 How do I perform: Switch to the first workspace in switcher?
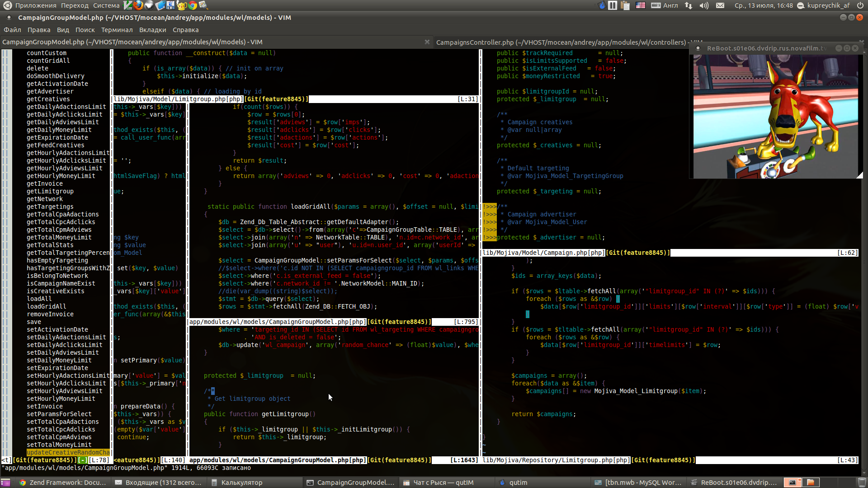coord(793,483)
